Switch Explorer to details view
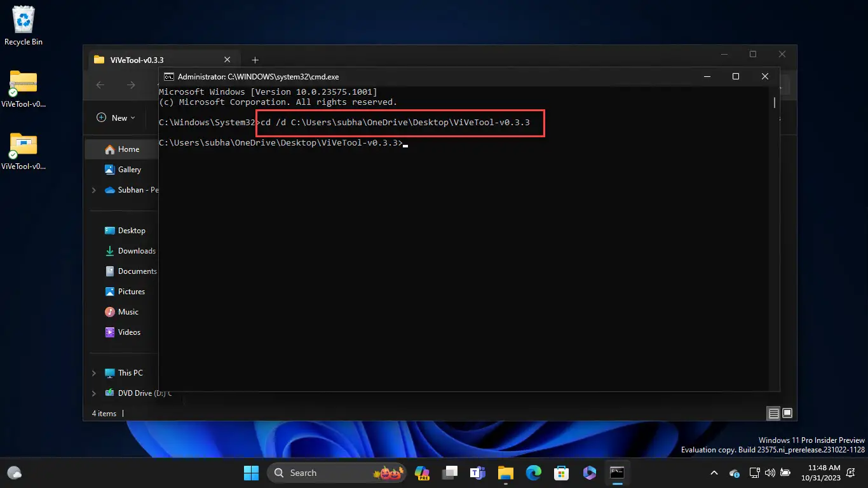 pos(773,414)
